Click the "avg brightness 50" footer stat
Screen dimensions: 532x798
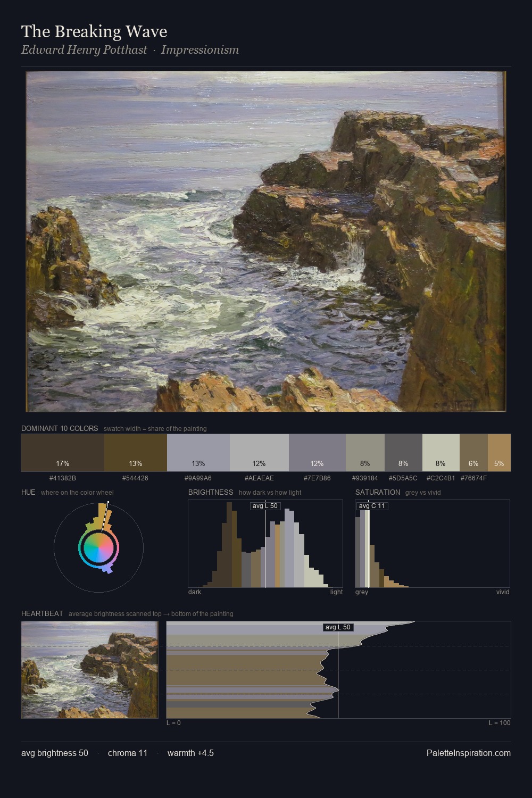pos(55,753)
